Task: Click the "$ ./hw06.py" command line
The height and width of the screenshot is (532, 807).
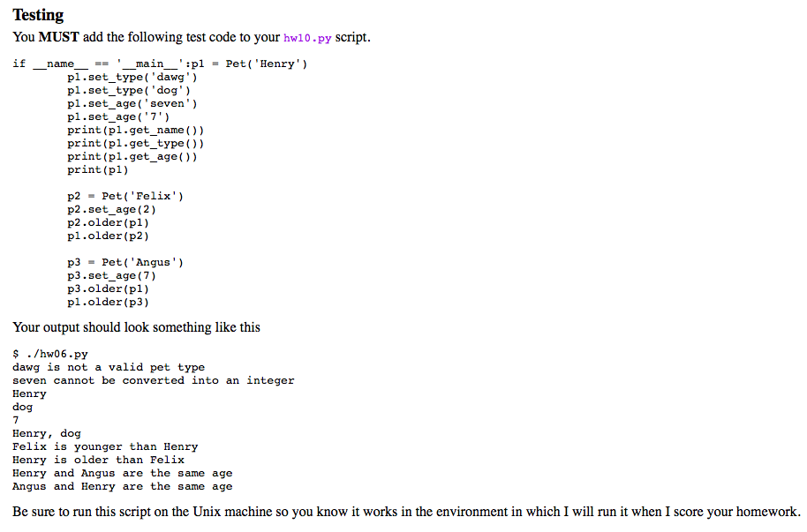Action: 50,354
